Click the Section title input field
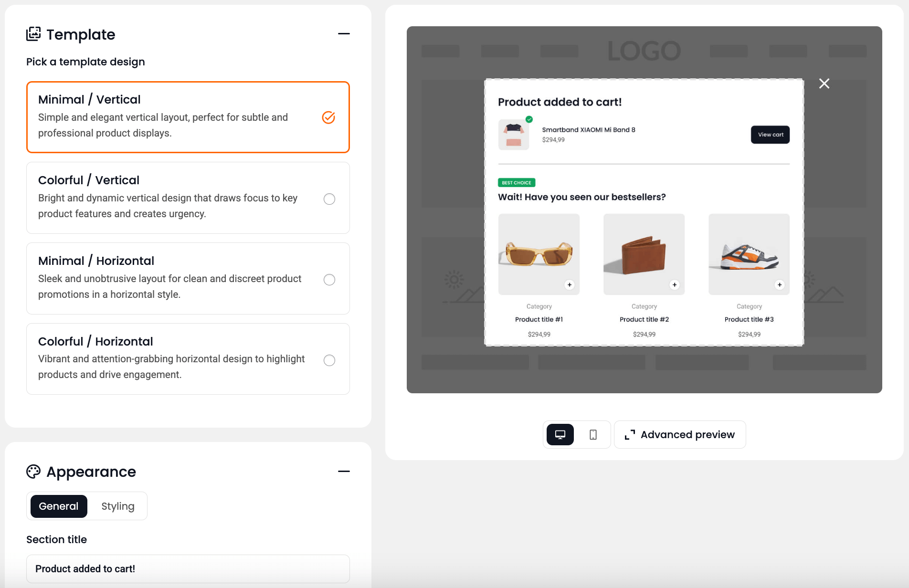The height and width of the screenshot is (588, 909). coord(188,569)
